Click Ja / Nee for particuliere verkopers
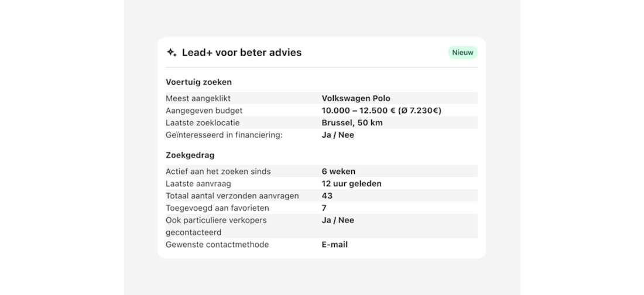Viewport: 644px width, 295px height. click(338, 221)
